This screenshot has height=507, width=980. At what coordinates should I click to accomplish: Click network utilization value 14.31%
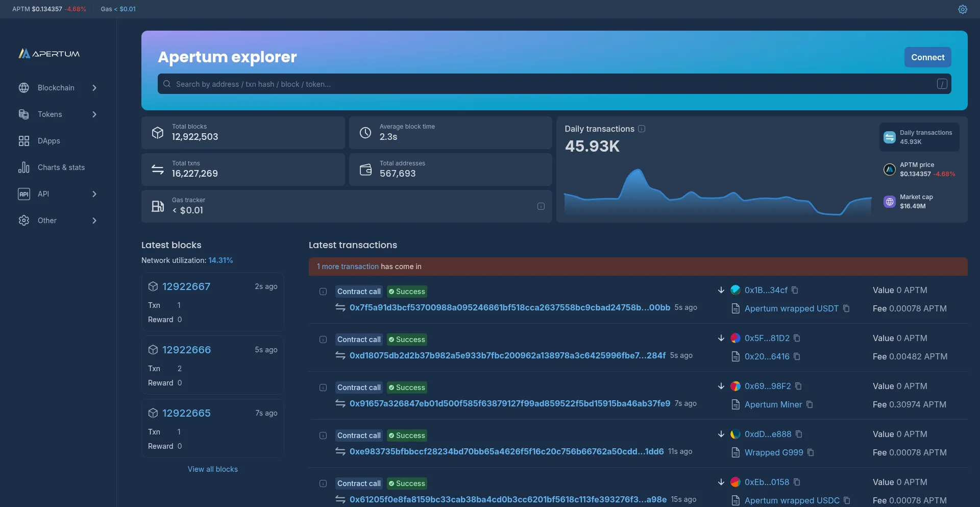(x=220, y=260)
